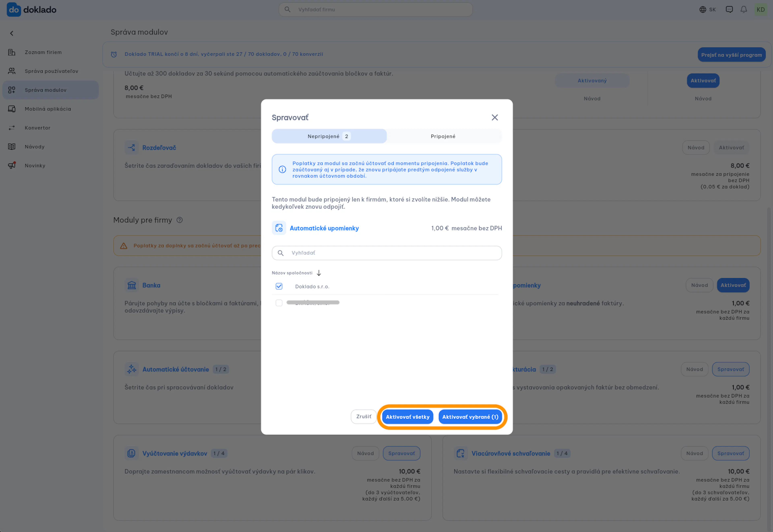
Task: Click Návod on Vyúčtovanie výdavkov card
Action: tap(365, 453)
